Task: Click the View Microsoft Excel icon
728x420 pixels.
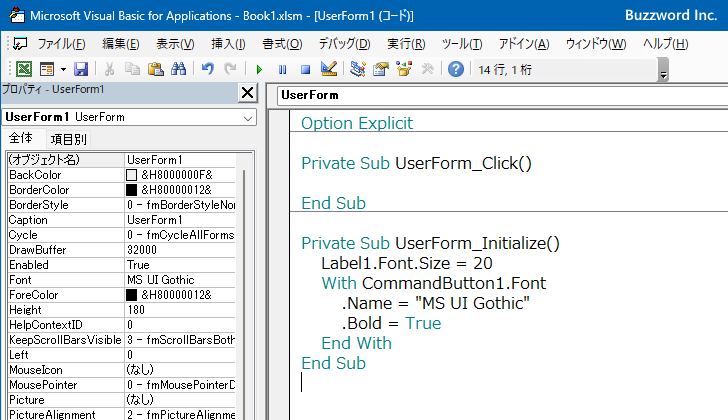Action: [x=24, y=69]
